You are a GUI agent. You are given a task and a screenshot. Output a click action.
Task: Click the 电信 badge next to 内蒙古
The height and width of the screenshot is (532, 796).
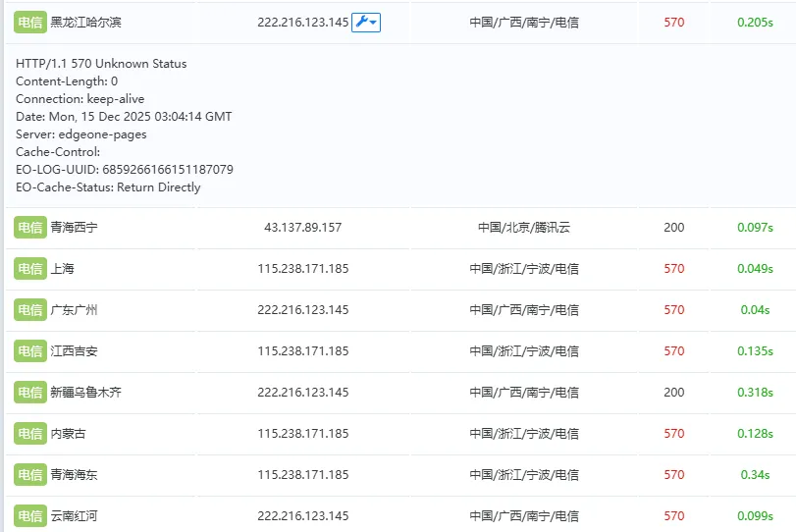[29, 434]
